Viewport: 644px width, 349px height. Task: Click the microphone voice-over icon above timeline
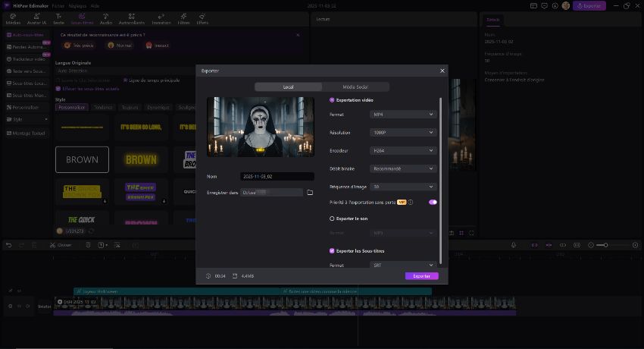pos(514,245)
